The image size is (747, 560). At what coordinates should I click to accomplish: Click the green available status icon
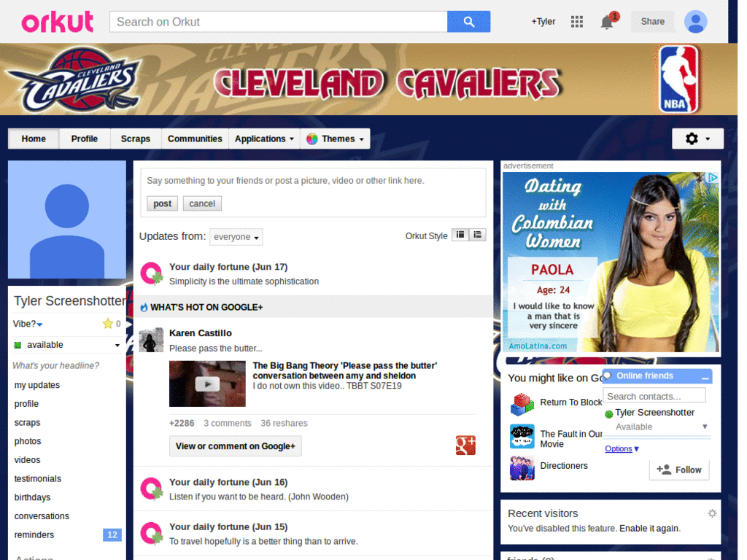tap(18, 345)
